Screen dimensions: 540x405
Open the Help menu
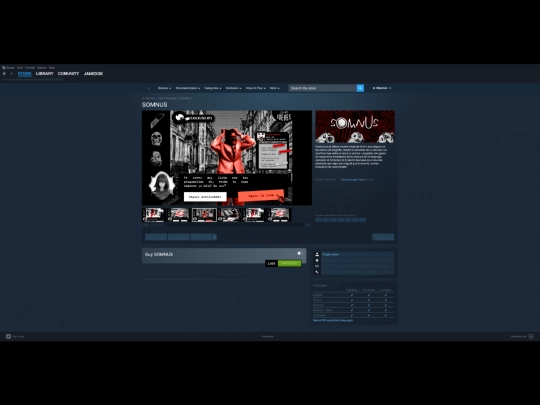52,68
